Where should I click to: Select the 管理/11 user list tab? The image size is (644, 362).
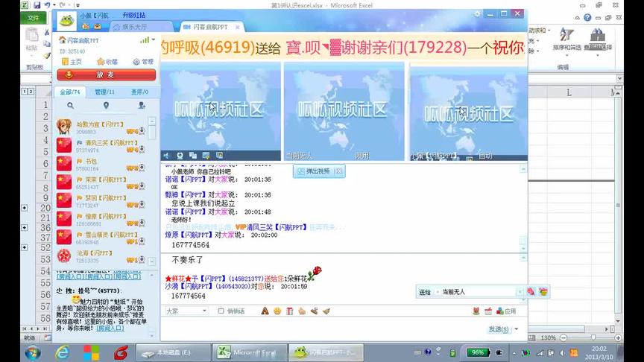point(104,92)
